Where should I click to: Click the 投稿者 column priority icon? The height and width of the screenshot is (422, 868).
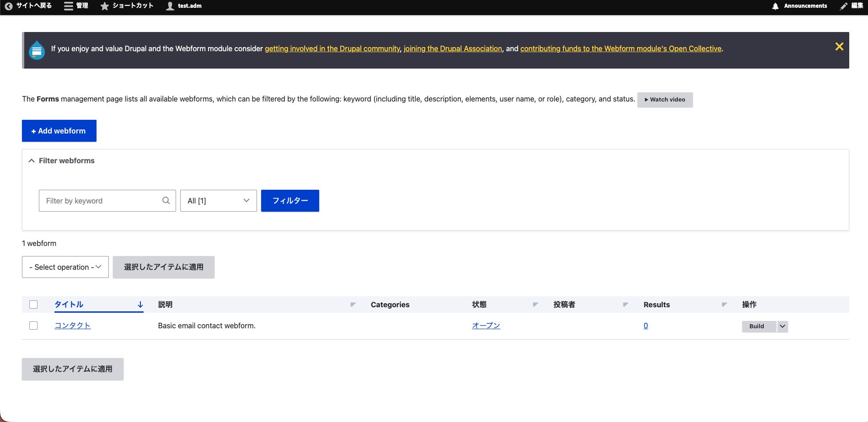click(625, 304)
